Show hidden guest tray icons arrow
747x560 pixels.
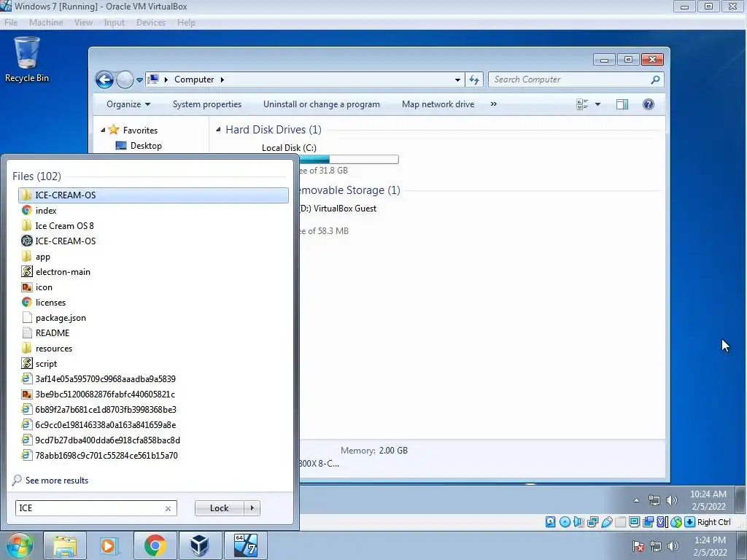click(x=636, y=500)
